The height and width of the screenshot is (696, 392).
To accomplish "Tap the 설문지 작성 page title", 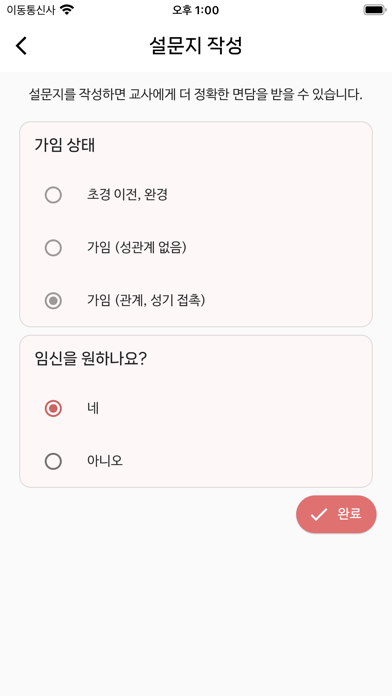I will 196,46.
